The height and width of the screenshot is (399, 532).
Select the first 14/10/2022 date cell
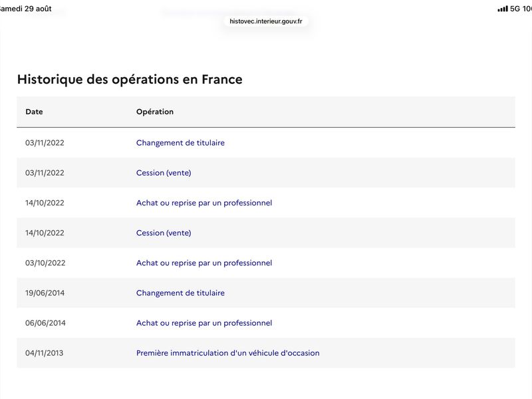click(x=45, y=203)
